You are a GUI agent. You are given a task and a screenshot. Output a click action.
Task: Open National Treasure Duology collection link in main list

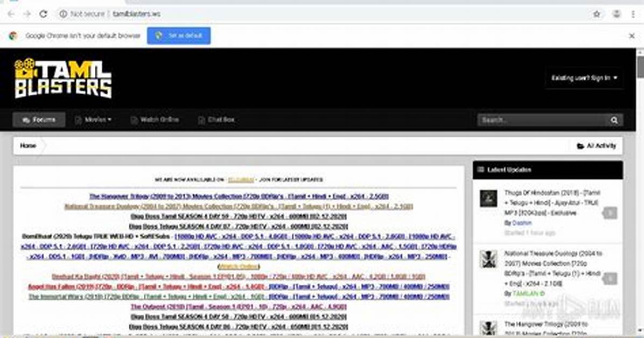(239, 206)
